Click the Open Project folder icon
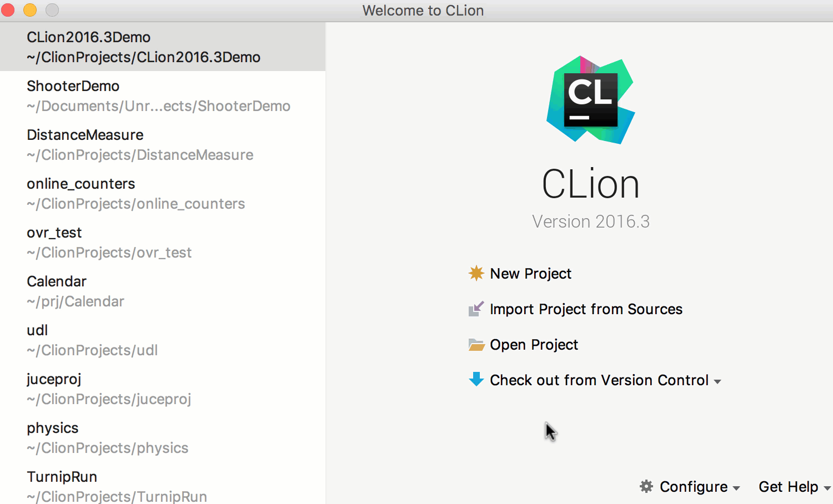 coord(476,344)
